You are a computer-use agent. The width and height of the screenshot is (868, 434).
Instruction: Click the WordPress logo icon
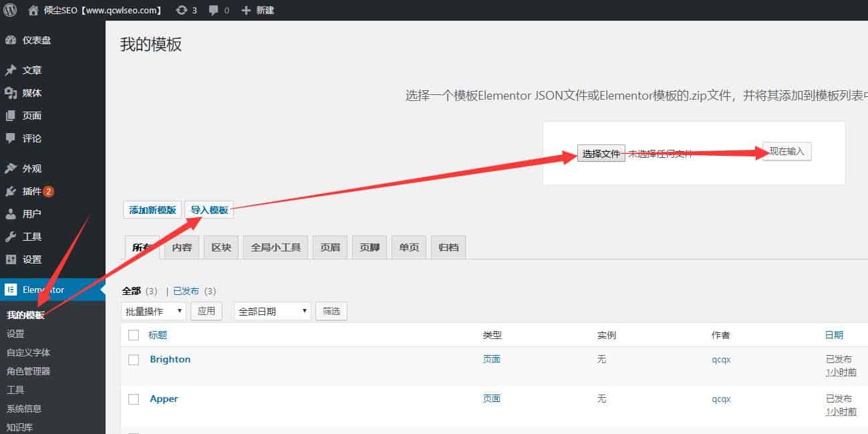pos(11,10)
